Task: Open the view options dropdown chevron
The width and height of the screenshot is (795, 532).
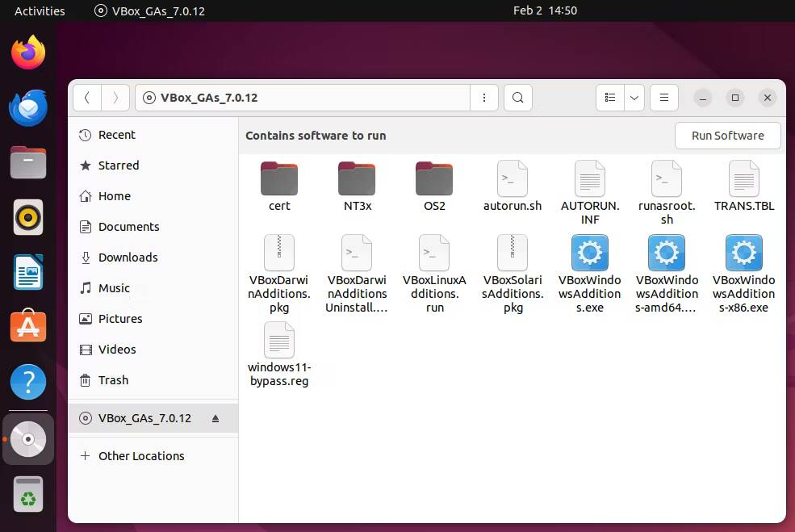Action: [634, 97]
